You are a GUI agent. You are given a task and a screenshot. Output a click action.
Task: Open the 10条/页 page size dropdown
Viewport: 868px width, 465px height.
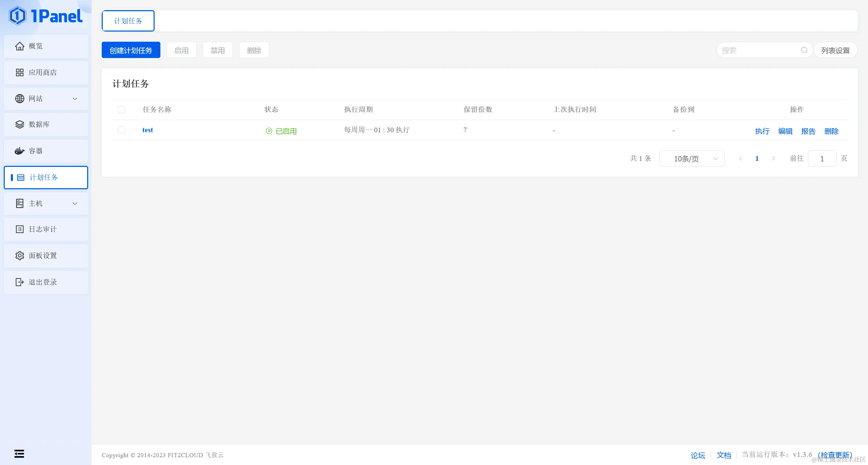(x=692, y=159)
